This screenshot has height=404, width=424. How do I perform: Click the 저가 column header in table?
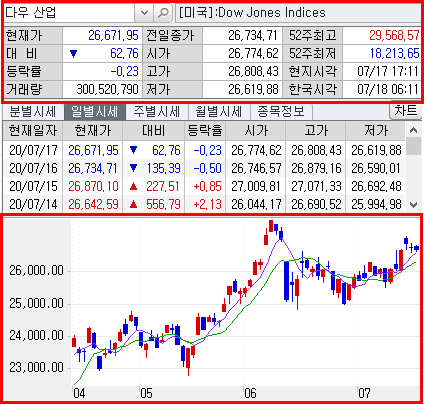coord(376,131)
